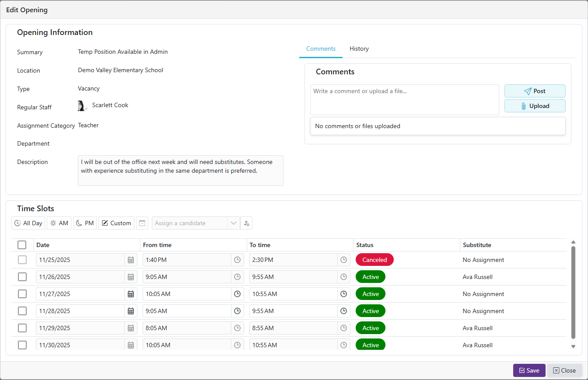Set time slot to AM with sun icon
Image resolution: width=588 pixels, height=380 pixels.
click(x=59, y=223)
